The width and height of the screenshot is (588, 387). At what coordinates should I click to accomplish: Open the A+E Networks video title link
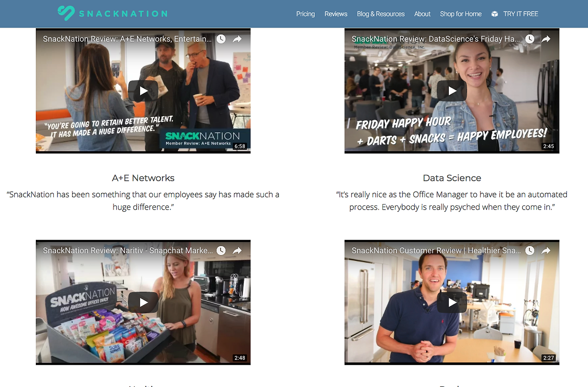pyautogui.click(x=127, y=39)
